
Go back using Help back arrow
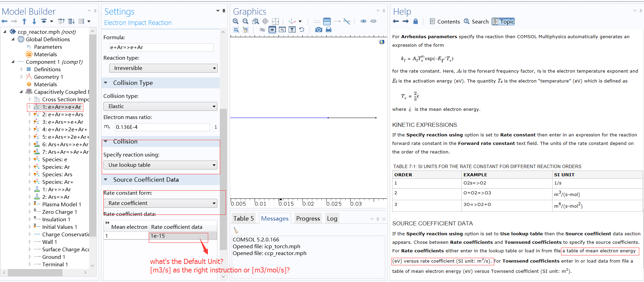tap(396, 21)
